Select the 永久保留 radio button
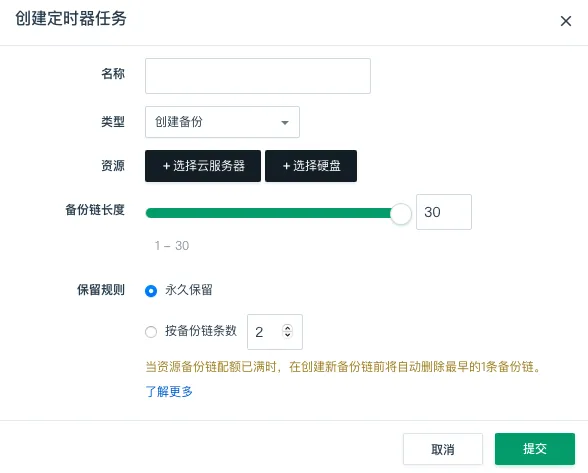Screen dimensions: 588x473 pos(151,291)
